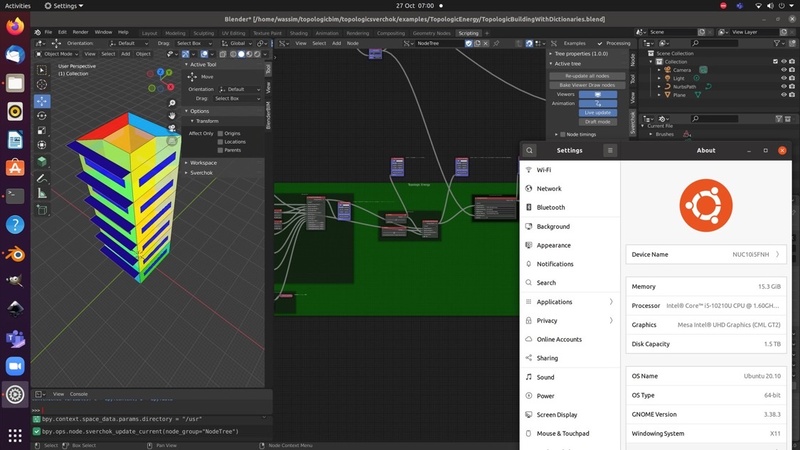Switch to rendered viewport shading
The height and width of the screenshot is (450, 800).
(257, 54)
